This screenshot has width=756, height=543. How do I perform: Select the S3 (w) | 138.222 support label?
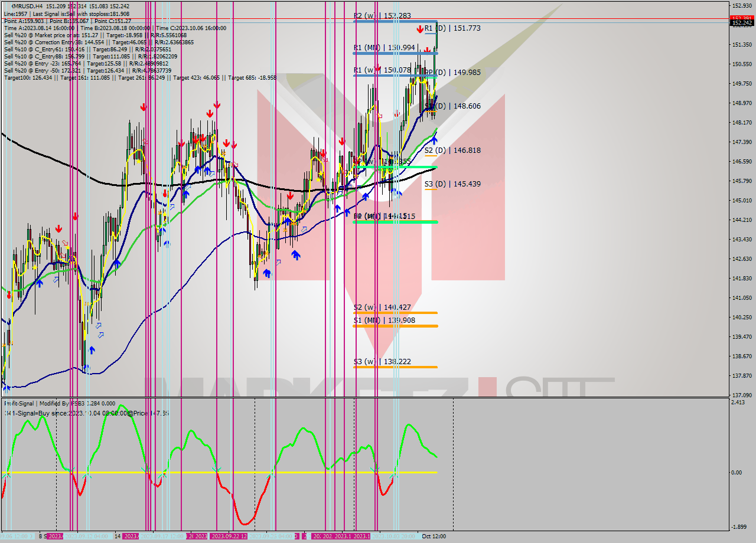pos(382,362)
